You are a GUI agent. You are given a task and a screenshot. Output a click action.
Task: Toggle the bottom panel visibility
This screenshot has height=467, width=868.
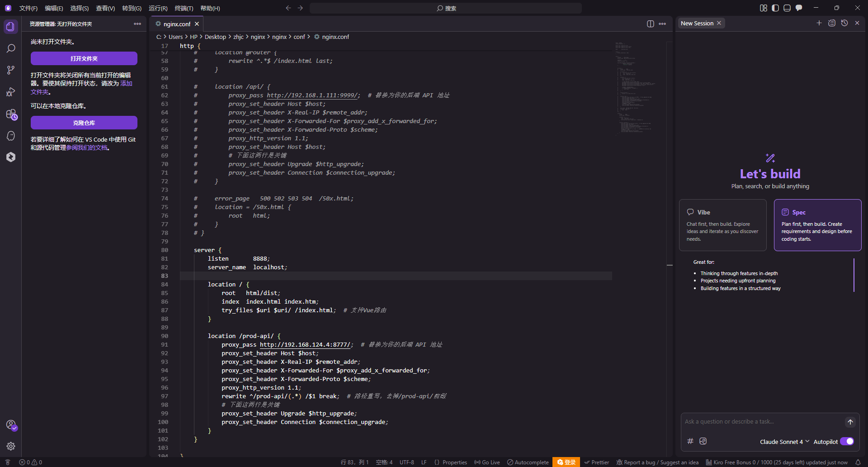pos(787,8)
